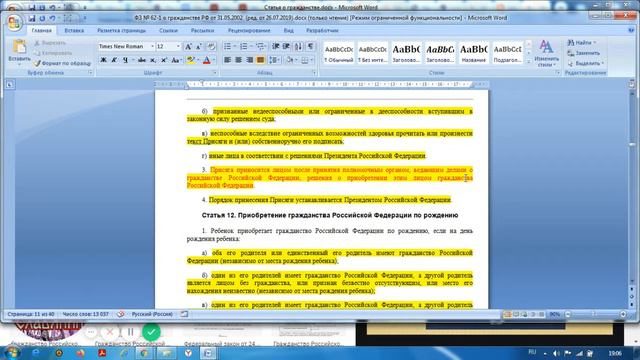This screenshot has width=640, height=360.
Task: Click the macro recording icon in status bar
Action: pos(184,314)
